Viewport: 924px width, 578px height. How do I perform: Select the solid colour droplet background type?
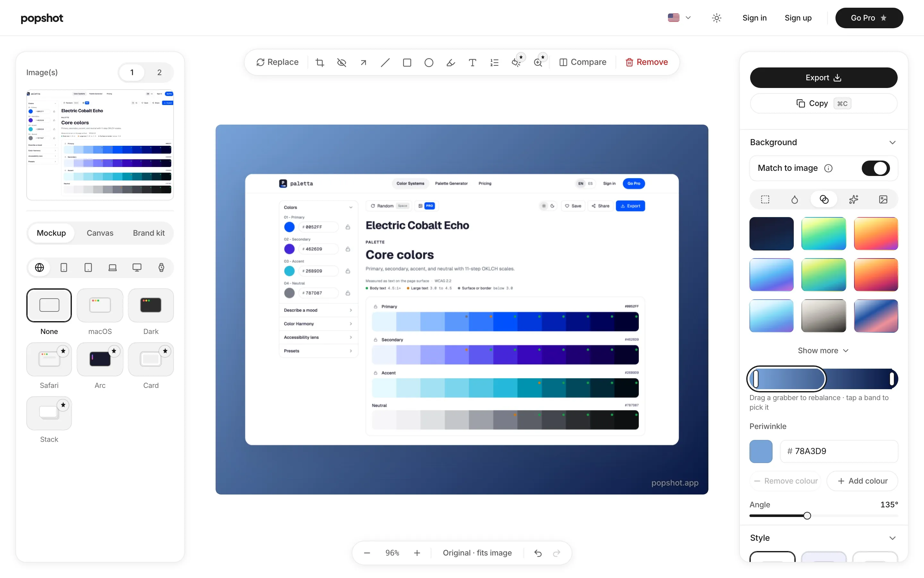tap(795, 199)
